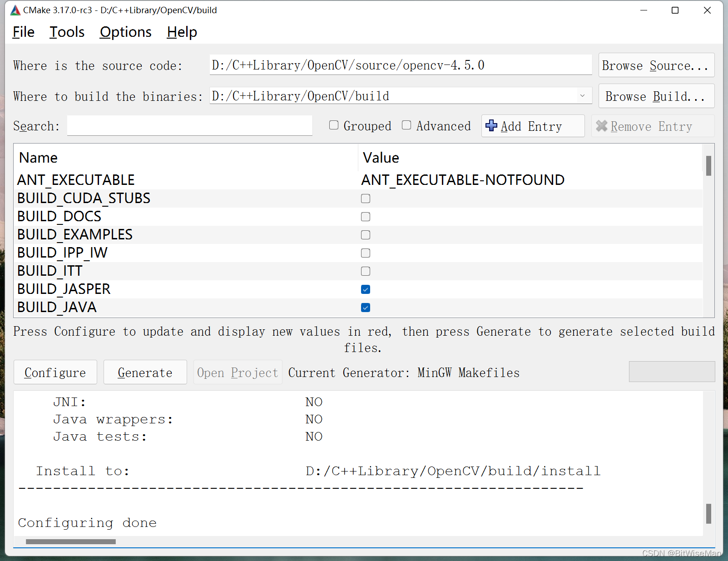Open the Help menu

[182, 32]
